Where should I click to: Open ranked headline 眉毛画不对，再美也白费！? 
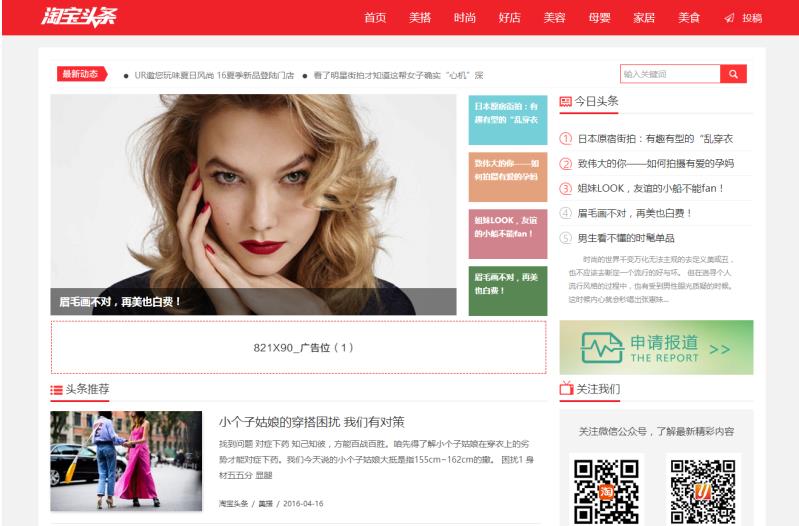point(635,214)
